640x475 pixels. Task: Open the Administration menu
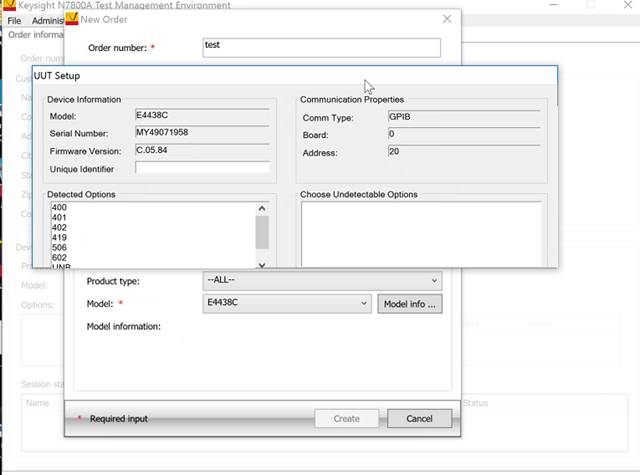[x=46, y=20]
